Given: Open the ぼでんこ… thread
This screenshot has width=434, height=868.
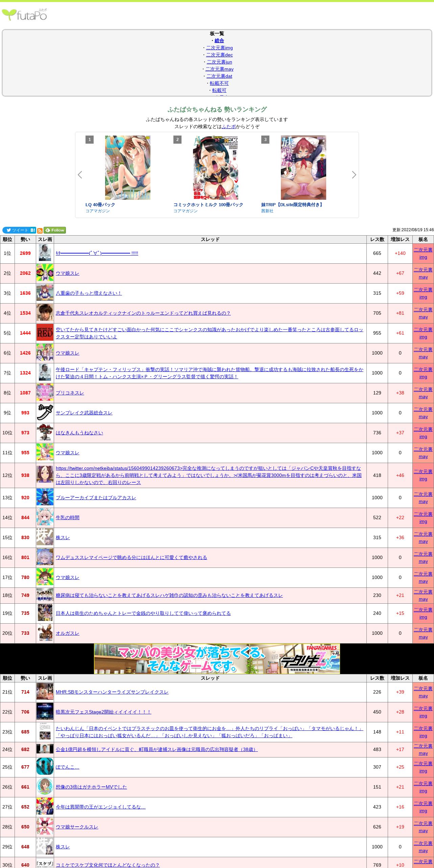Looking at the screenshot, I should coord(68,767).
